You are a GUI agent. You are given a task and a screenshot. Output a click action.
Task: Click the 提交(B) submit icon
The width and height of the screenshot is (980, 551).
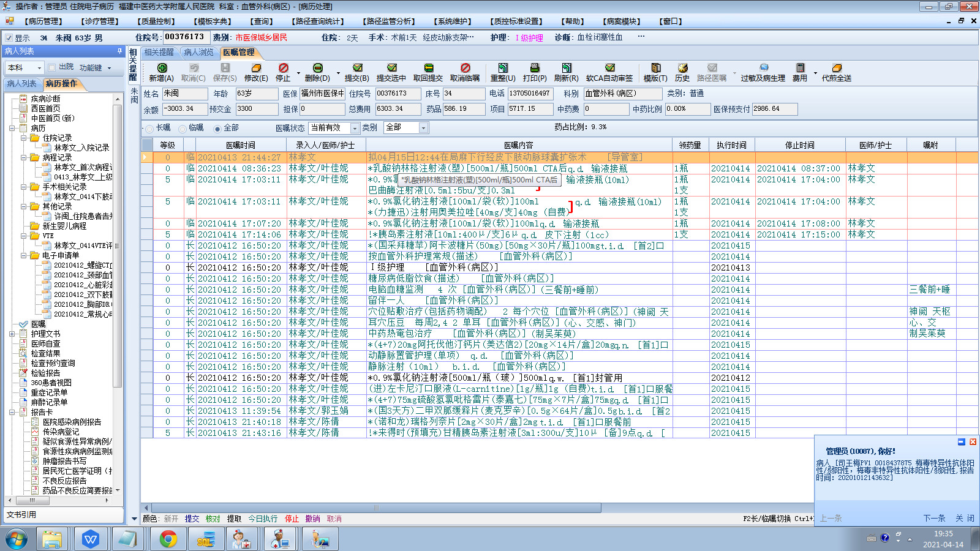(357, 68)
